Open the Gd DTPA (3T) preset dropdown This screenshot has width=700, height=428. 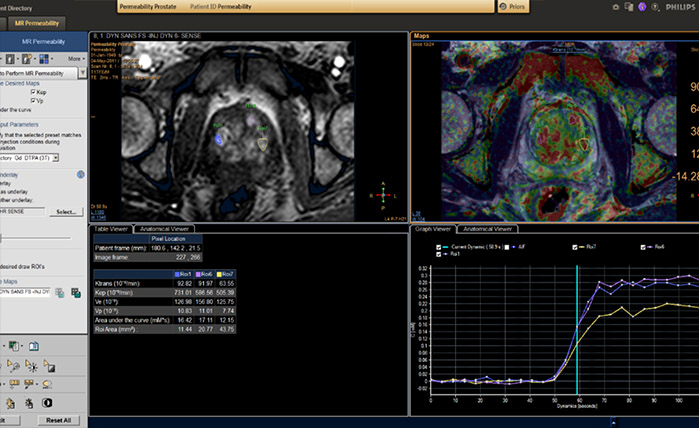(57, 157)
